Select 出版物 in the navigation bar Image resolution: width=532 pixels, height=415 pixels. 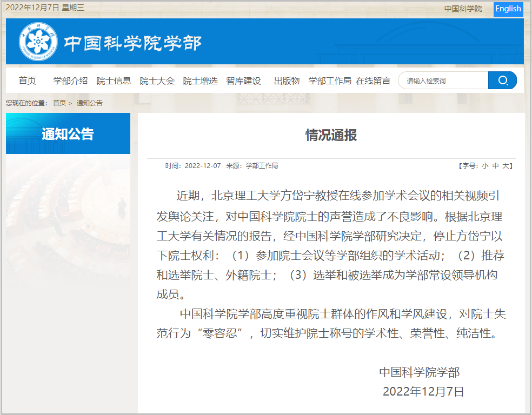tap(285, 80)
